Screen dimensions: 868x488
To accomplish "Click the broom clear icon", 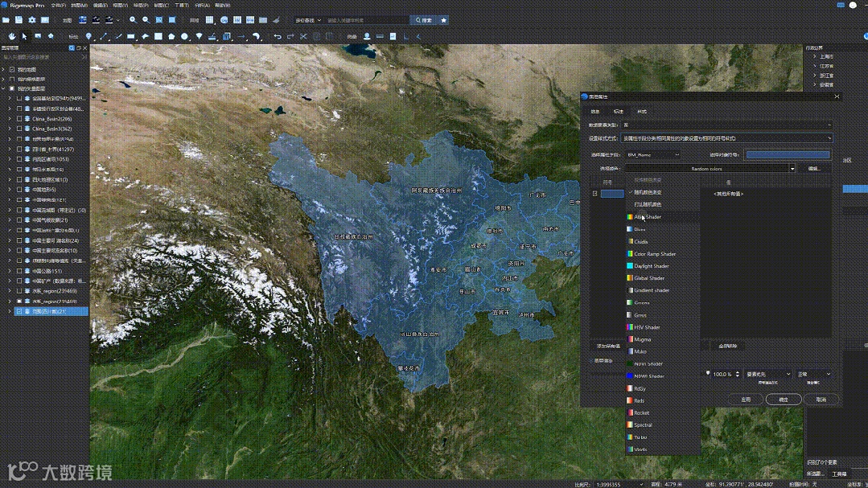I will coord(276,20).
